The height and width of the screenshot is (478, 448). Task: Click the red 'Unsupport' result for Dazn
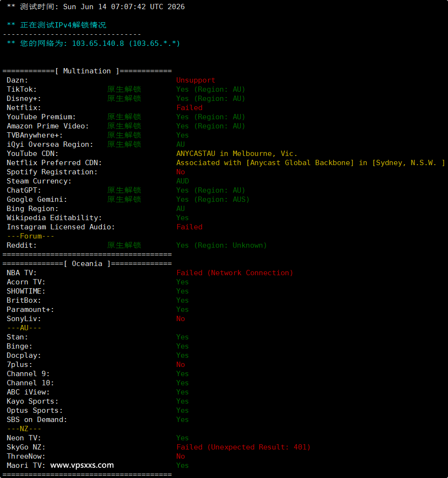click(x=196, y=80)
